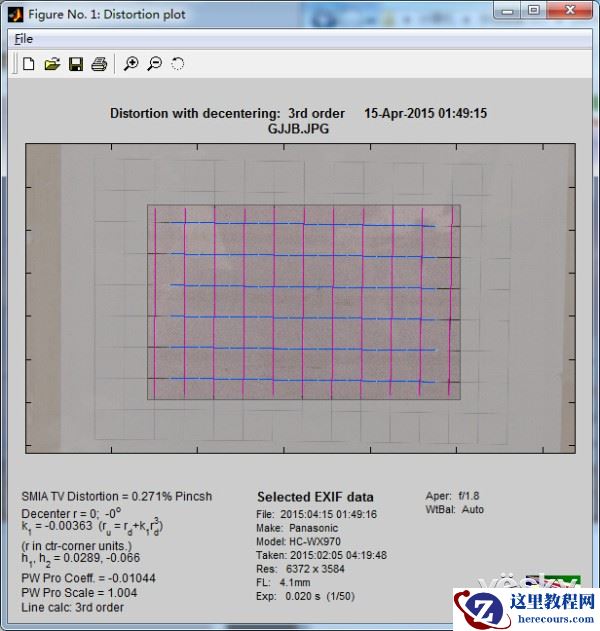Click the 'Make: Panasonic' entry
The image size is (600, 631).
297,528
